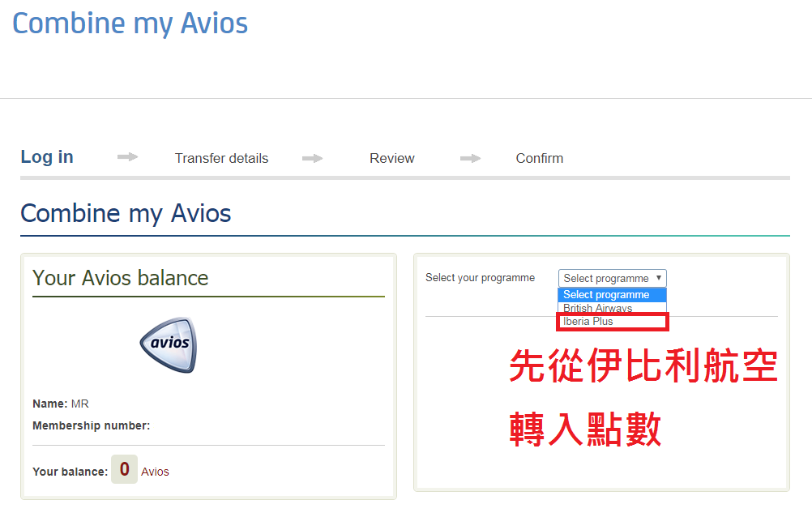This screenshot has height=517, width=812.
Task: Click the Review step
Action: (x=392, y=158)
